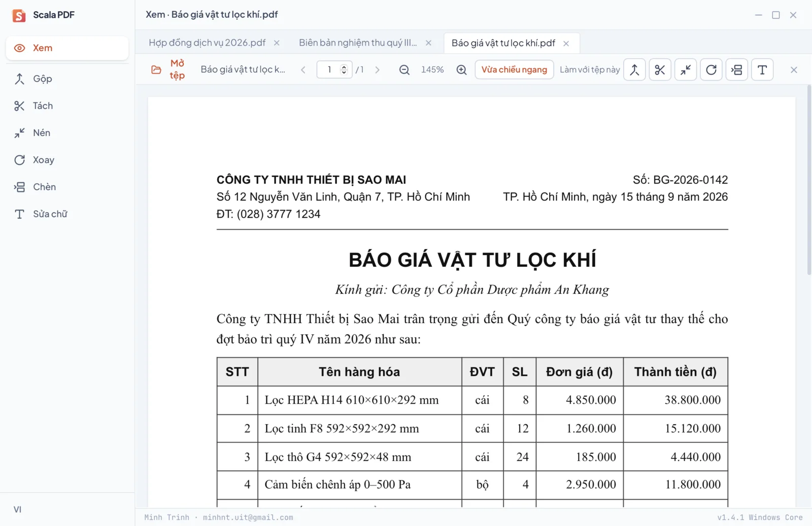Close the current file with toolbar X
Screen dimensions: 812x526
click(794, 70)
